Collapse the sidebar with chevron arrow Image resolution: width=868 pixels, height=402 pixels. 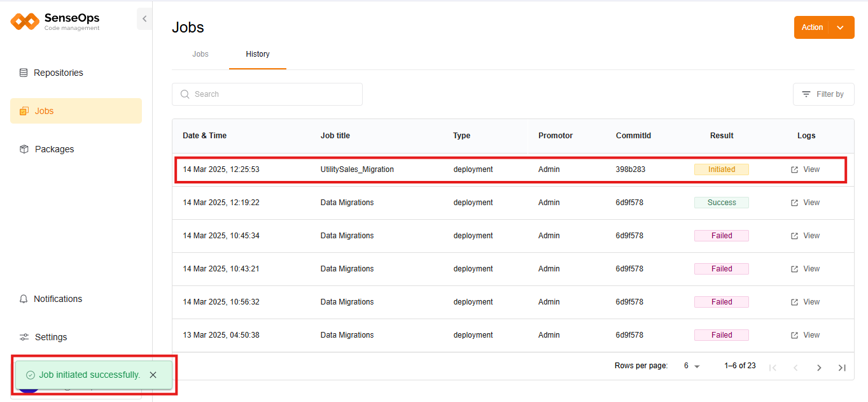tap(144, 19)
